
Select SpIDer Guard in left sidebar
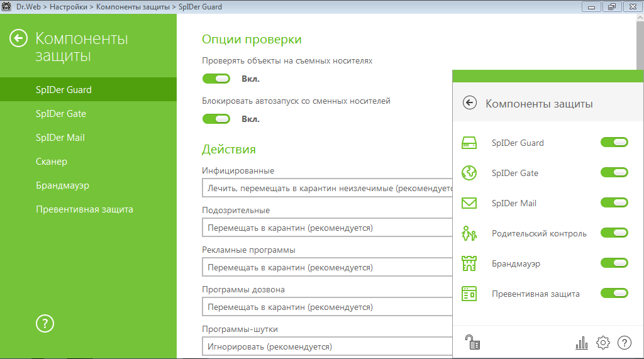[x=88, y=89]
